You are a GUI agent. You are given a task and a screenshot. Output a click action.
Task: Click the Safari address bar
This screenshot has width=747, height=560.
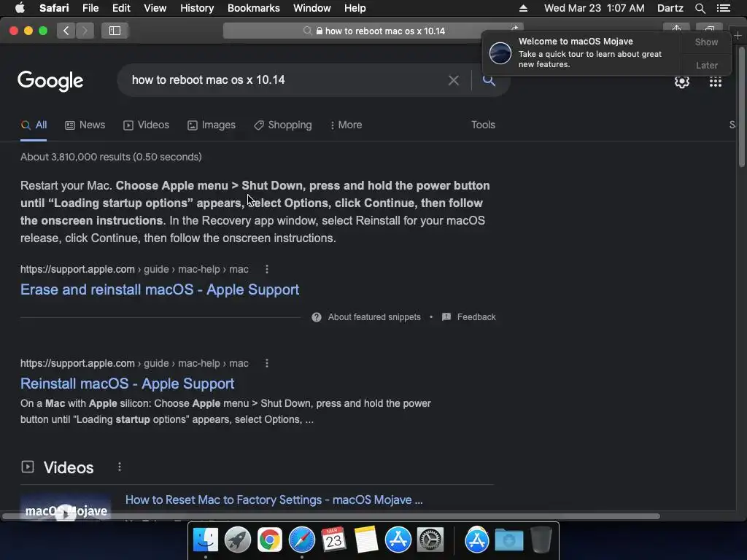pyautogui.click(x=373, y=31)
